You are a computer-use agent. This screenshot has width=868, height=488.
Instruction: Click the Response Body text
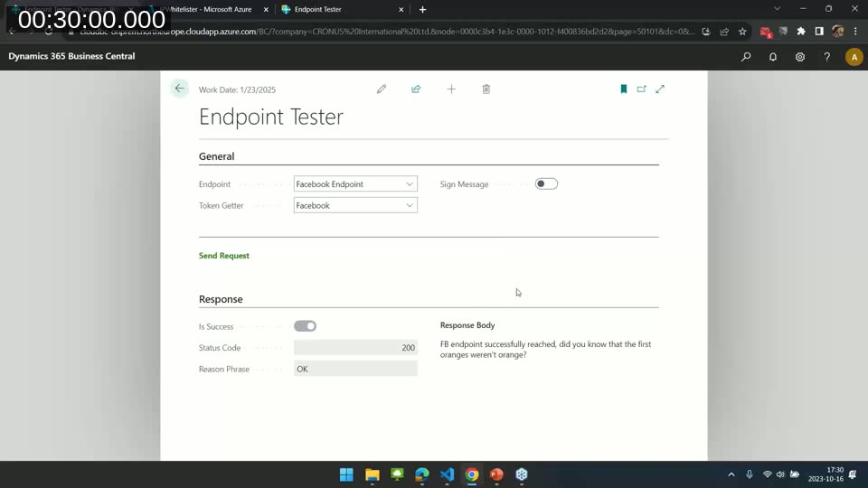click(545, 349)
